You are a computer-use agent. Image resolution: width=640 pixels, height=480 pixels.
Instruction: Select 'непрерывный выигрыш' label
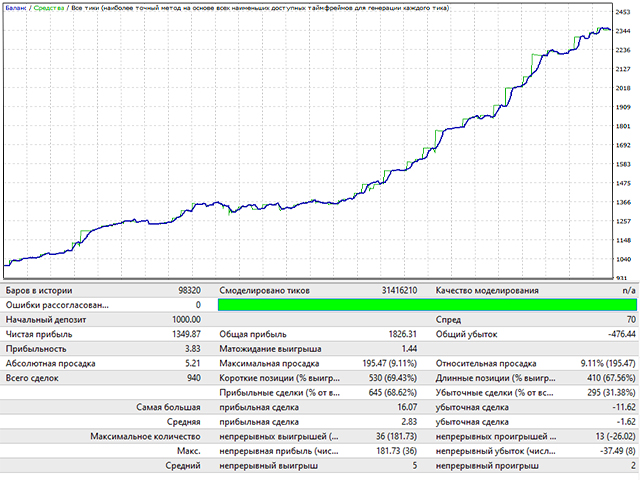point(269,466)
